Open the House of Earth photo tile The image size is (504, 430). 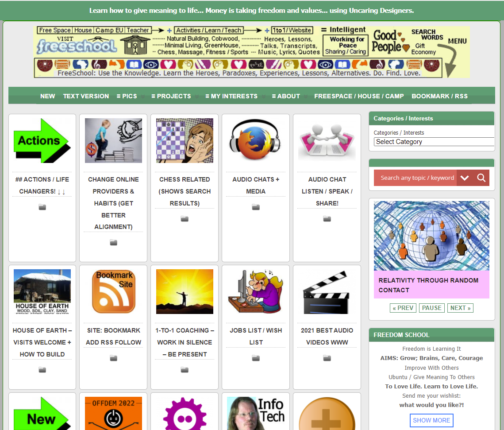(x=42, y=291)
